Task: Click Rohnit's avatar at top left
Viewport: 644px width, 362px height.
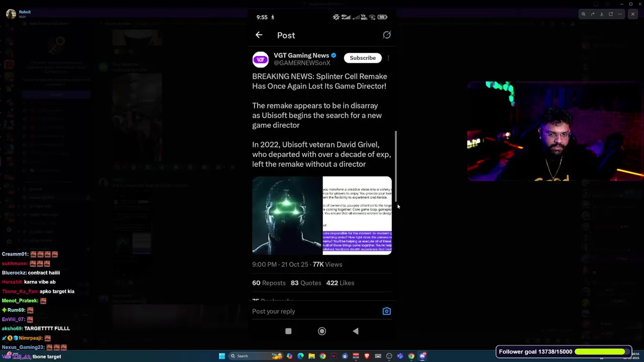Action: point(11,14)
